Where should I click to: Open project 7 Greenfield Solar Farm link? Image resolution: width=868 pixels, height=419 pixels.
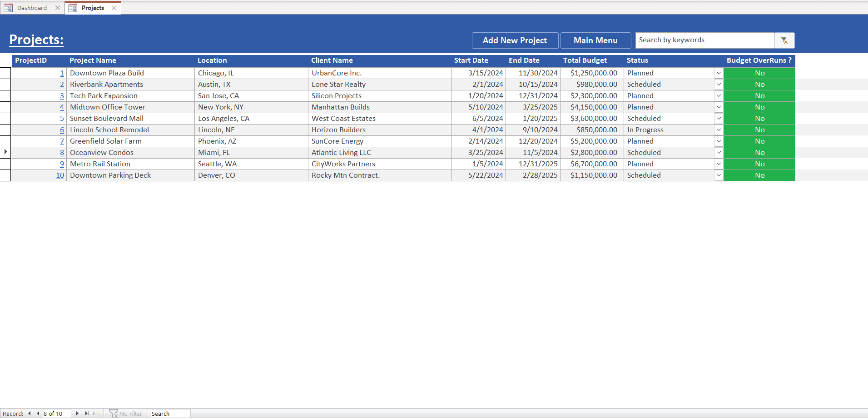(62, 141)
